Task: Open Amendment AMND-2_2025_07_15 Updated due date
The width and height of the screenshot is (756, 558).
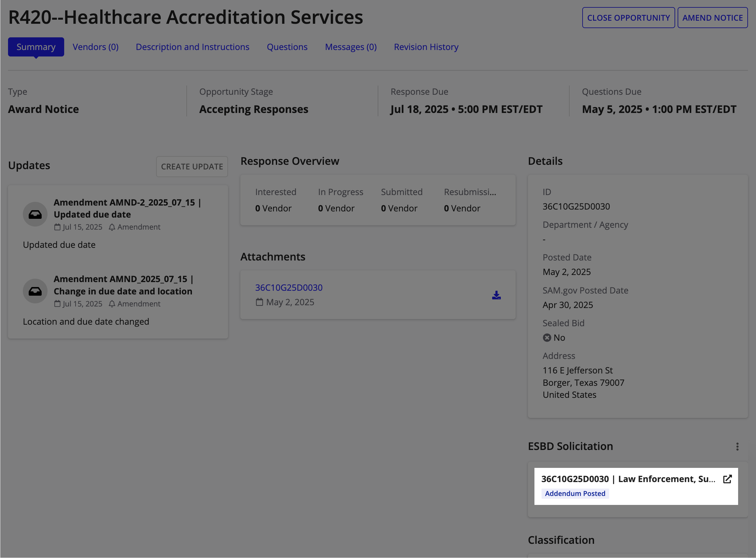Action: click(x=127, y=208)
